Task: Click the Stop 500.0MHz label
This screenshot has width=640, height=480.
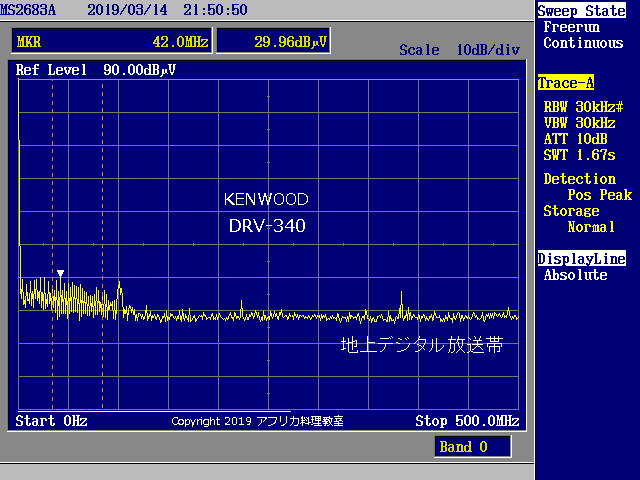Action: (467, 421)
